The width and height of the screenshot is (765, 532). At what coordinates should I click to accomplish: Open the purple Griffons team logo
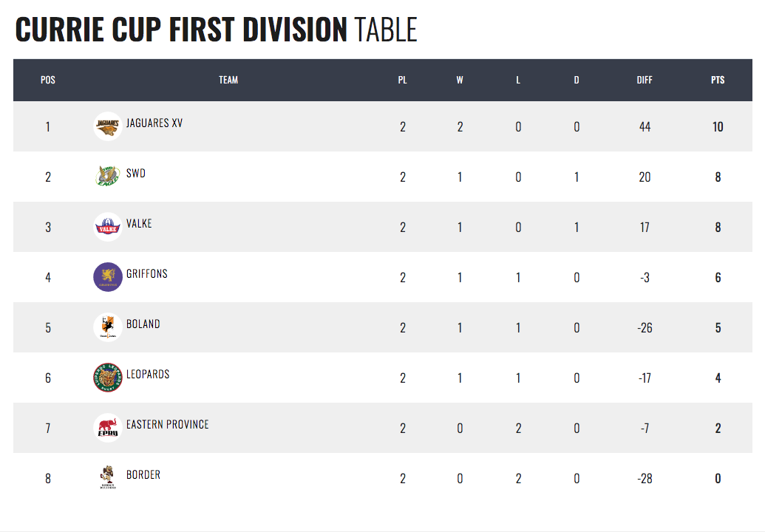pos(107,277)
